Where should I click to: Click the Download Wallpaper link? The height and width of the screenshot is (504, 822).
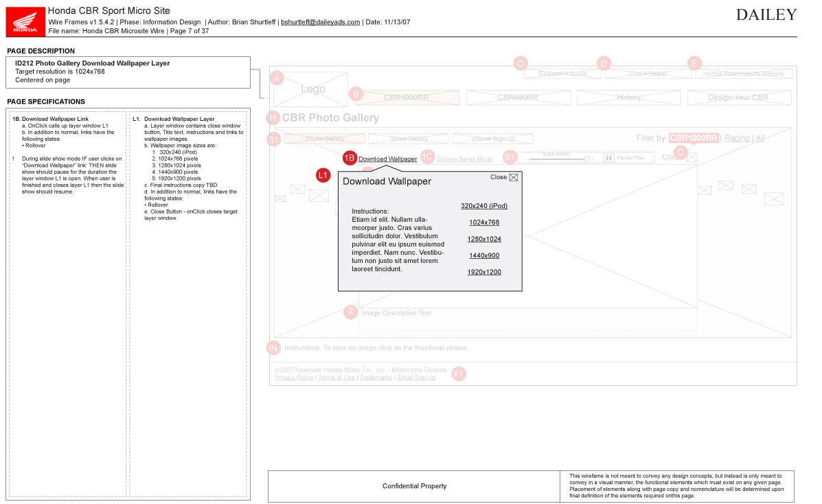tap(387, 159)
